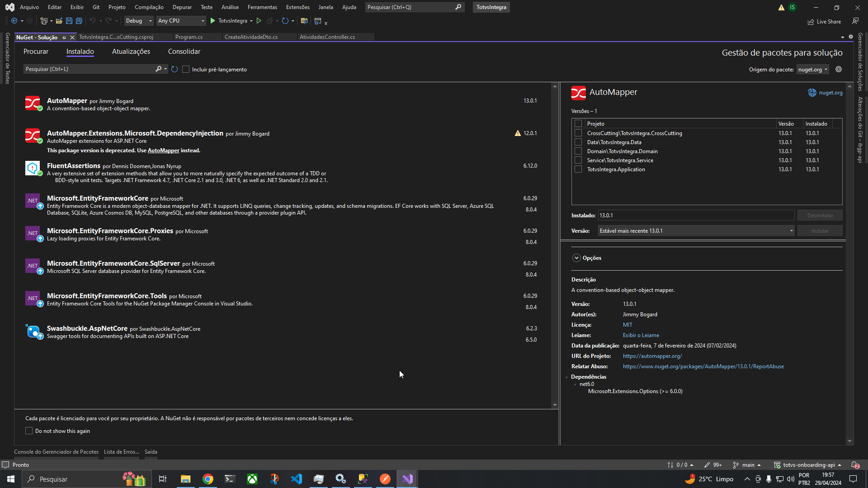Check Data\TotvsIntegra.Data project checkbox
Viewport: 868px width, 488px height.
578,142
